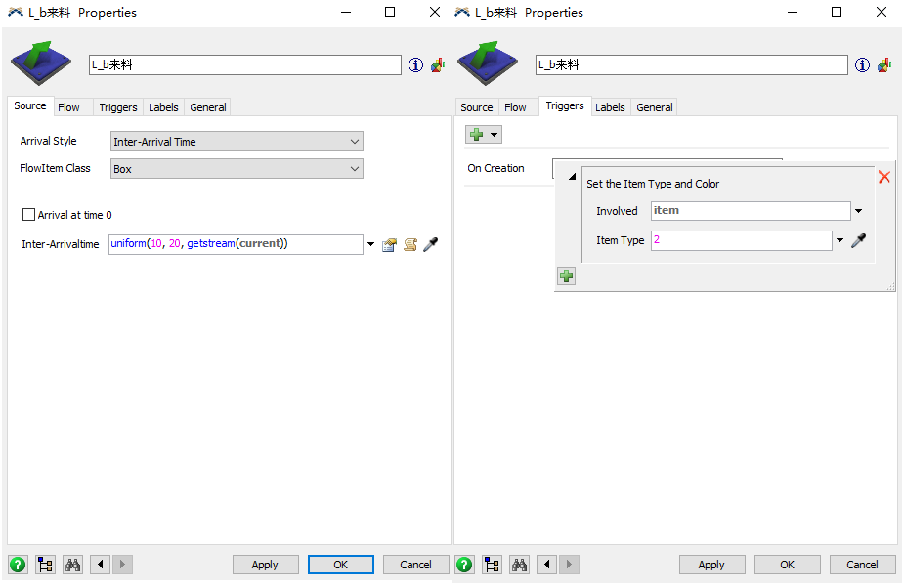
Task: Select the Triggers tab in right window
Action: point(565,106)
